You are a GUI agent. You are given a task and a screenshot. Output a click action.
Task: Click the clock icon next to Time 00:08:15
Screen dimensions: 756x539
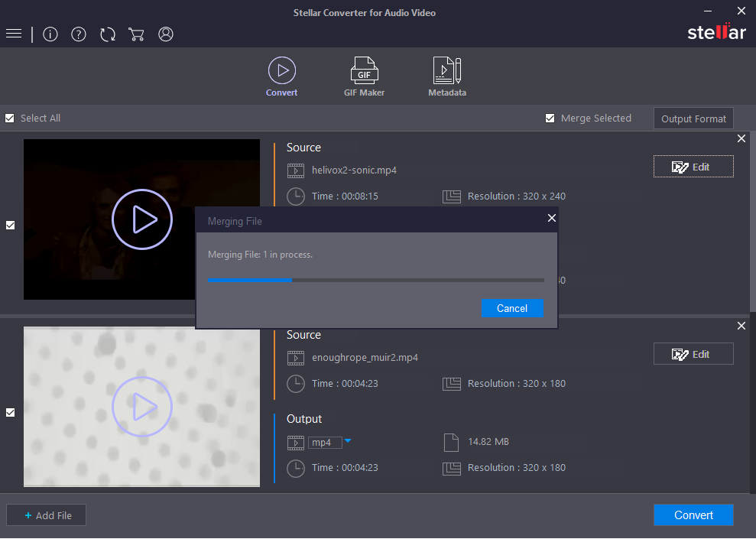pyautogui.click(x=296, y=196)
